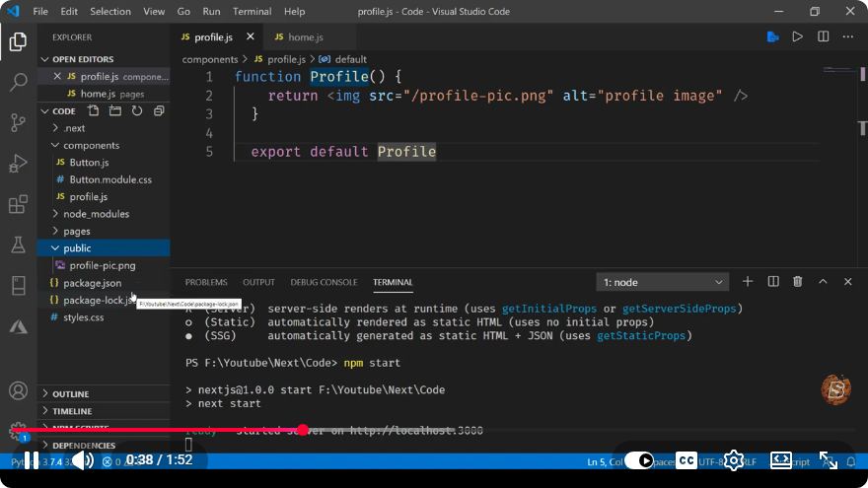Expand the node_modules folder
This screenshot has width=868, height=488.
coord(96,214)
